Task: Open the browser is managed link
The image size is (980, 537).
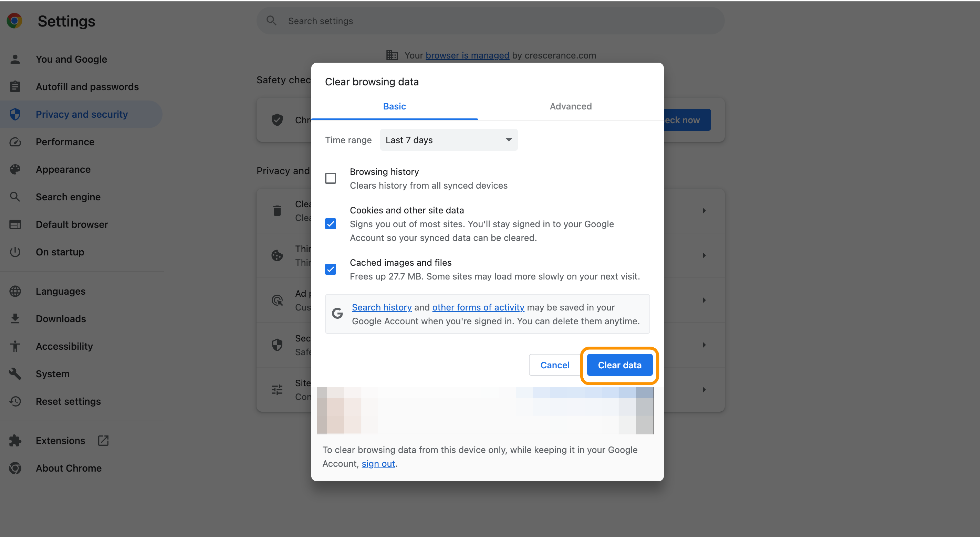Action: tap(467, 55)
